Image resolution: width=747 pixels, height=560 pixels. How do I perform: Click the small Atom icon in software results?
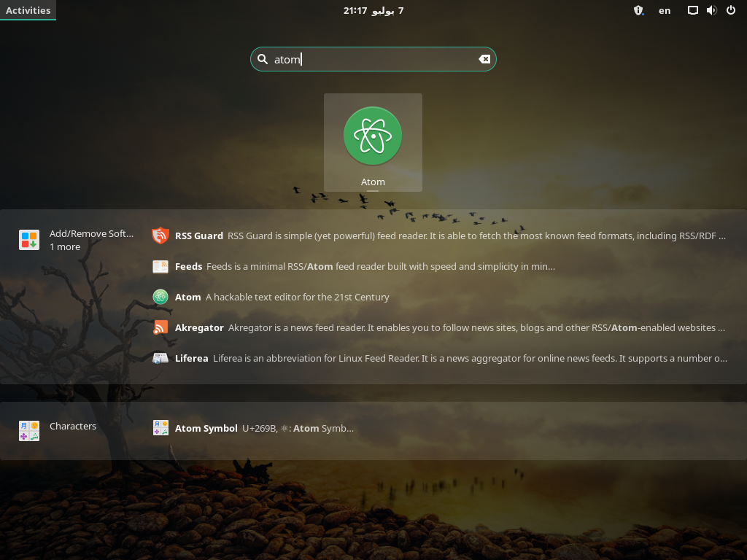(160, 297)
